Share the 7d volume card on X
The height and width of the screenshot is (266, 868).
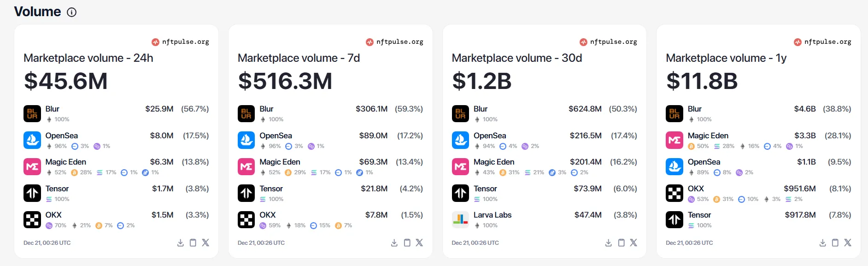pos(419,243)
